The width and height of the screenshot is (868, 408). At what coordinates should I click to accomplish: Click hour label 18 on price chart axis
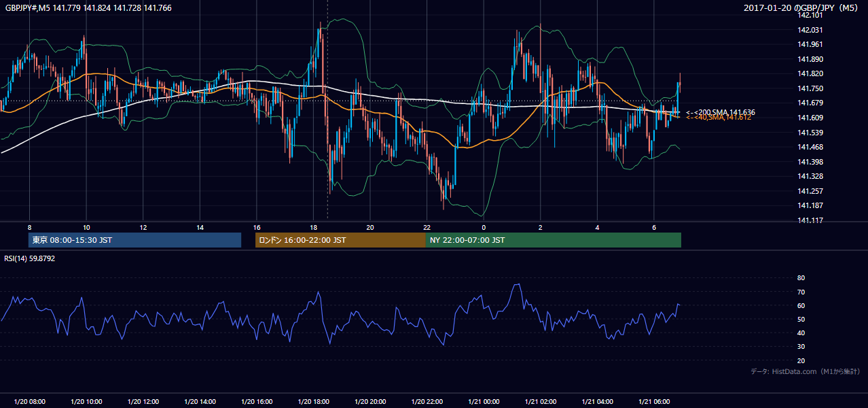pos(313,227)
